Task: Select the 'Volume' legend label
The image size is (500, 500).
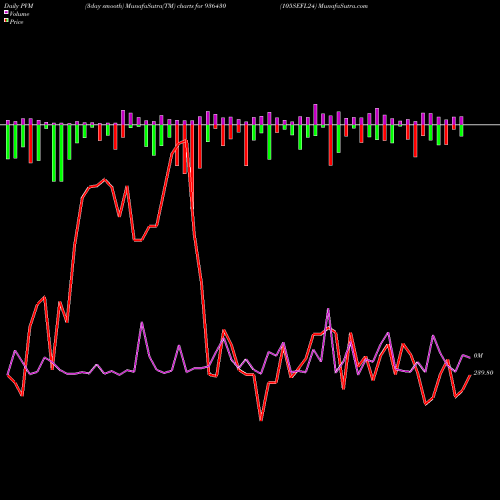Action: (19, 14)
